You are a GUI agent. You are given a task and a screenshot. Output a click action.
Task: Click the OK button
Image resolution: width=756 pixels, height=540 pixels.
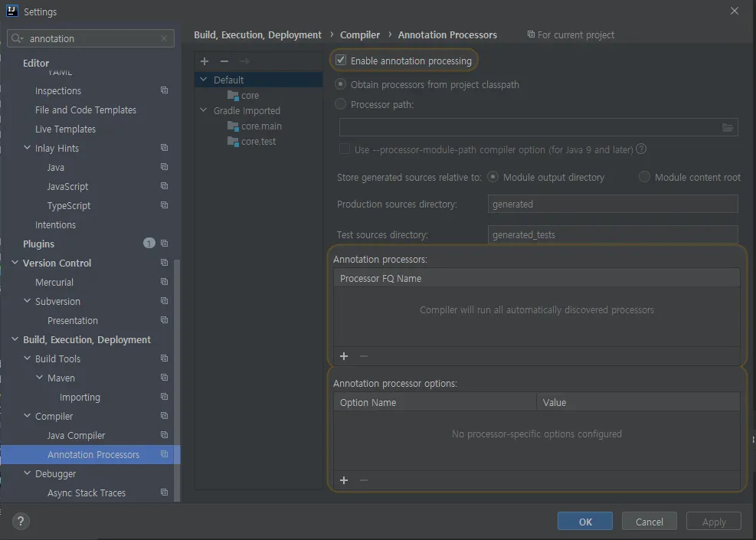(x=585, y=522)
